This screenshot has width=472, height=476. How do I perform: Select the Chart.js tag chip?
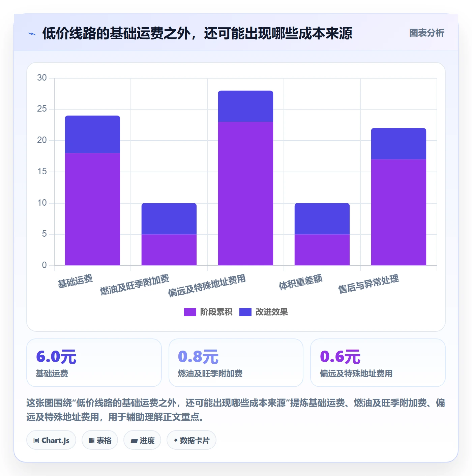51,440
